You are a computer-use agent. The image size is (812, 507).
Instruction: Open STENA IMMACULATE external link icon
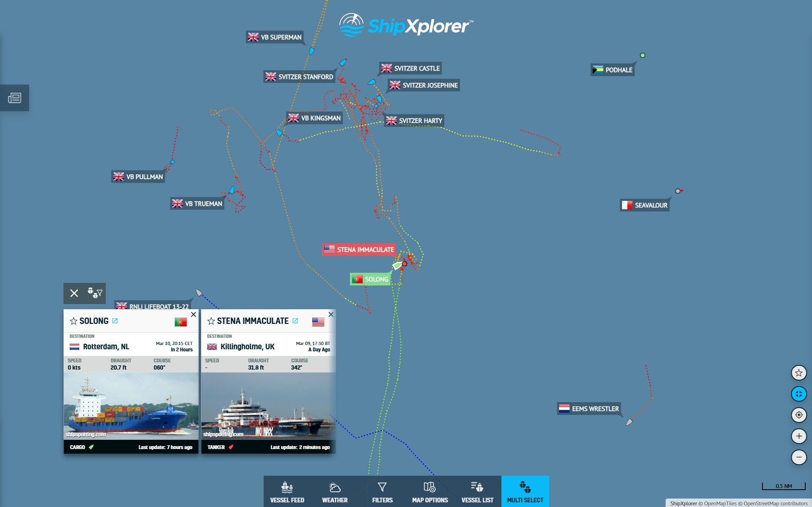pyautogui.click(x=295, y=321)
